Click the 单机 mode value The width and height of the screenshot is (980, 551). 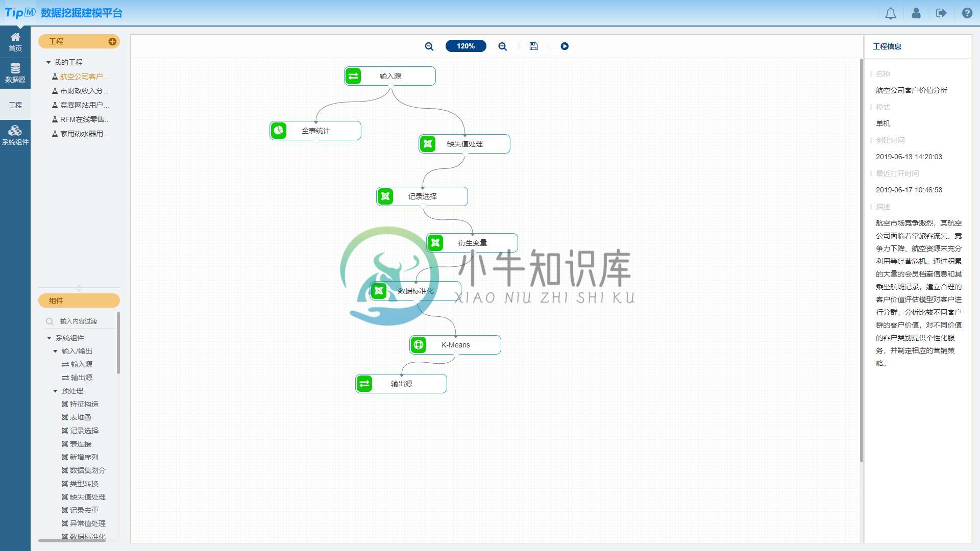point(883,123)
